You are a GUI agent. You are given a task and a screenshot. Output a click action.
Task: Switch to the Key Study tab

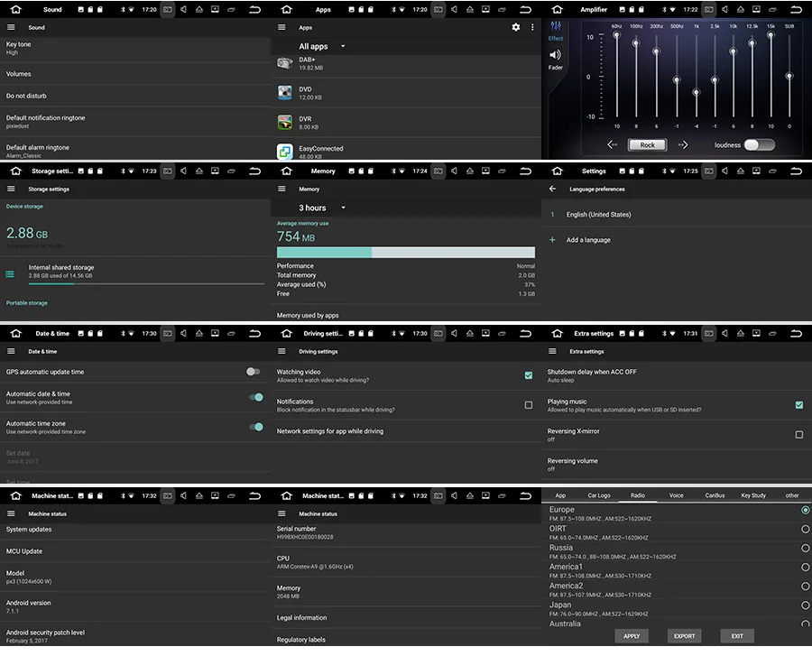pyautogui.click(x=753, y=495)
